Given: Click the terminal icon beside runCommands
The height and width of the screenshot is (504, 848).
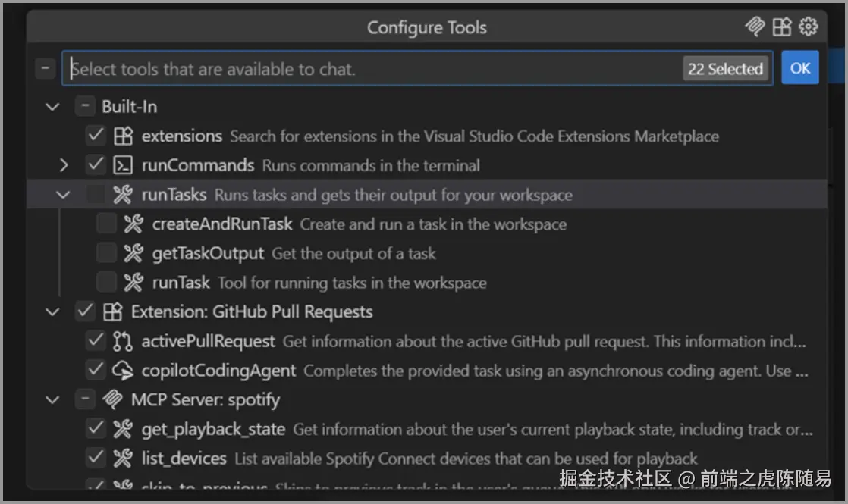Looking at the screenshot, I should click(x=123, y=165).
